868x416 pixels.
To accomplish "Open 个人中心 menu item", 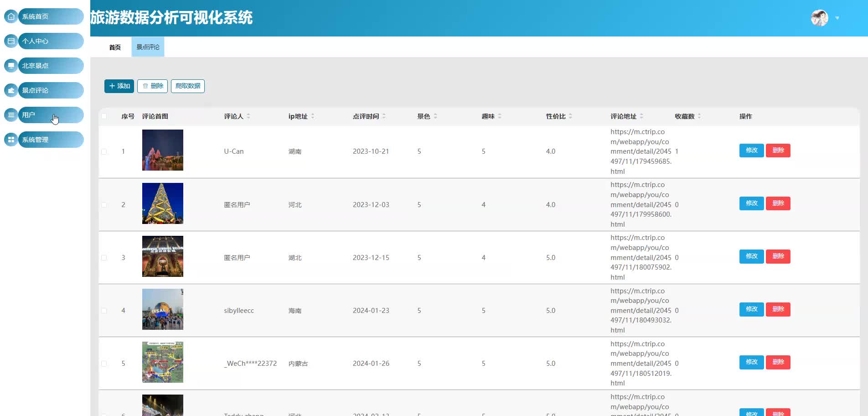I will 51,41.
